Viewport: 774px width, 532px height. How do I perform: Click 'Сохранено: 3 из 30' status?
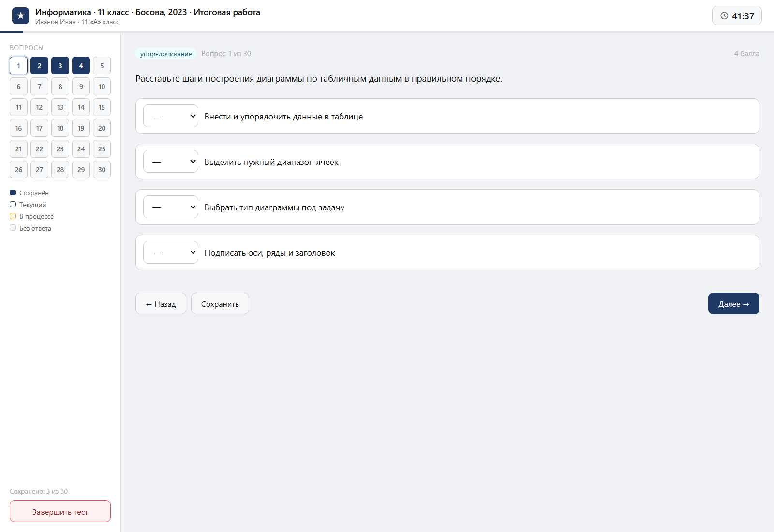click(x=39, y=491)
